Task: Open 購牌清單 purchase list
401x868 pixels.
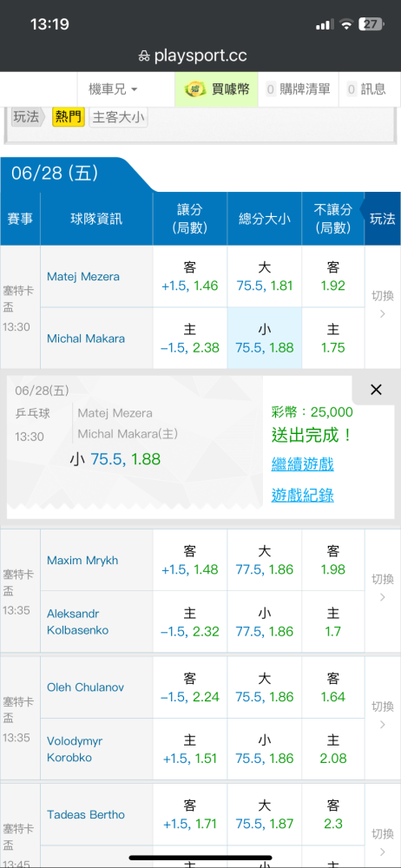Action: point(298,89)
